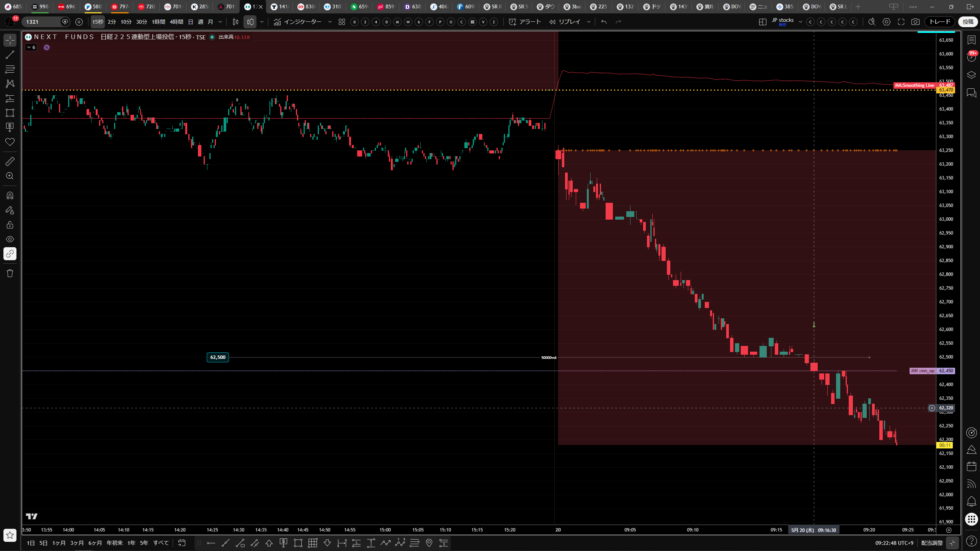Open the help center question mark
The width and height of the screenshot is (980, 551).
(x=971, y=541)
